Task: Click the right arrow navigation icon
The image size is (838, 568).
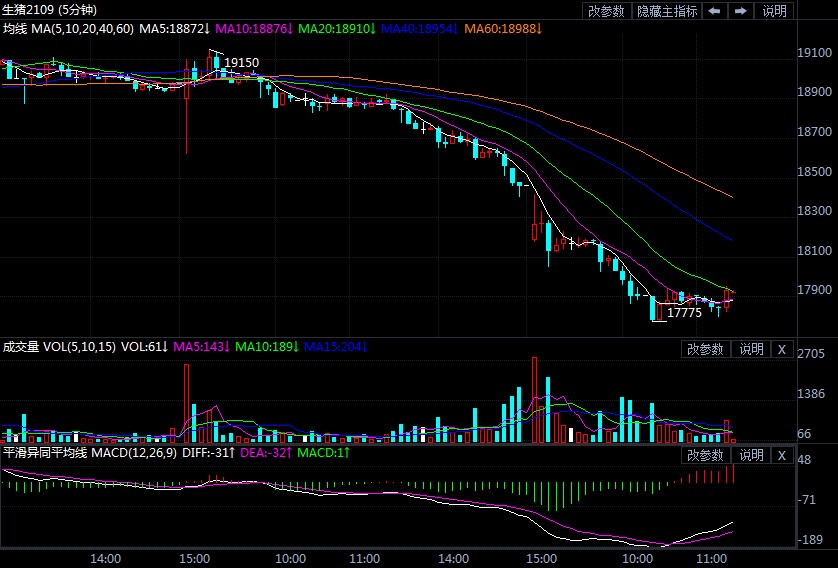Action: tap(740, 11)
